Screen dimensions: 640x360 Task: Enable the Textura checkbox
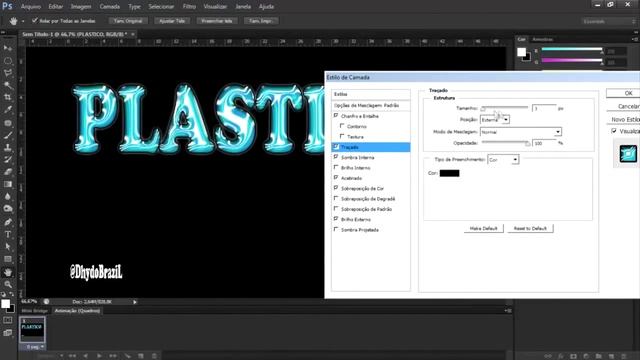point(342,136)
